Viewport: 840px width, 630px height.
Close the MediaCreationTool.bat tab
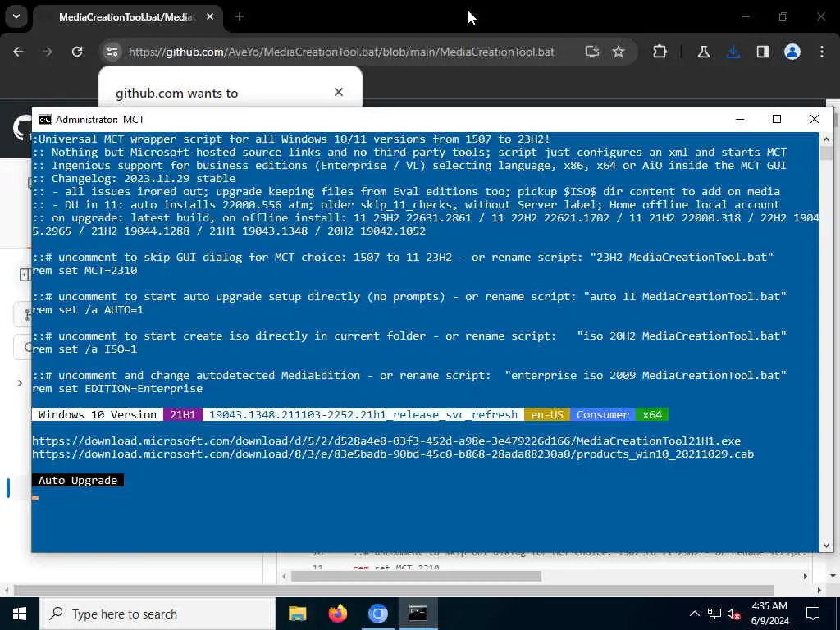210,16
